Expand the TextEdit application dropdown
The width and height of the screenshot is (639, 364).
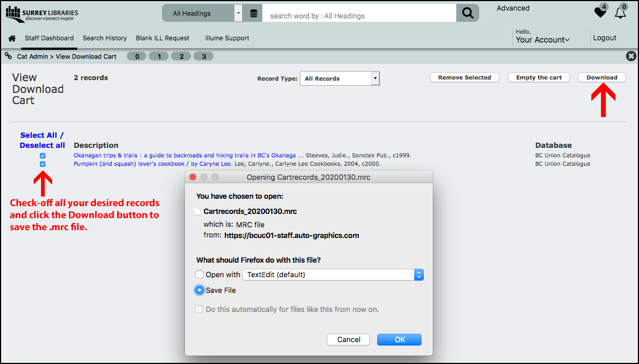click(418, 275)
